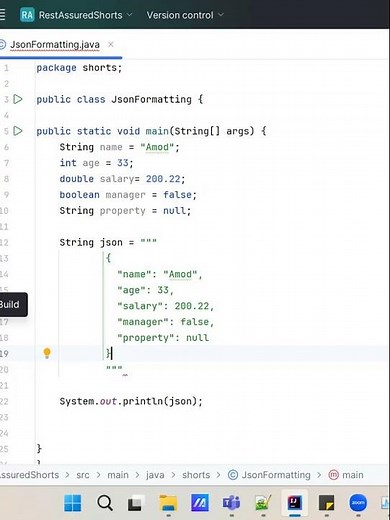
Task: Click the age value 33 declaration
Action: click(x=96, y=163)
